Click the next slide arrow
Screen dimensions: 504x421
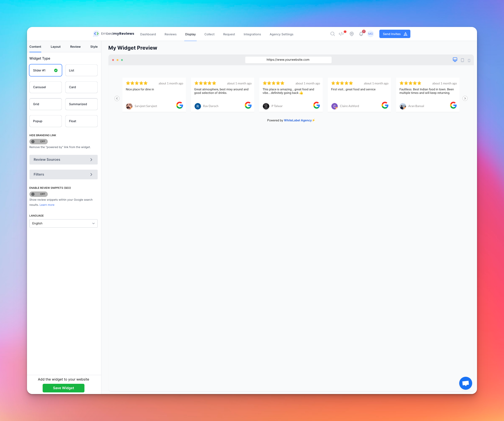click(x=465, y=98)
